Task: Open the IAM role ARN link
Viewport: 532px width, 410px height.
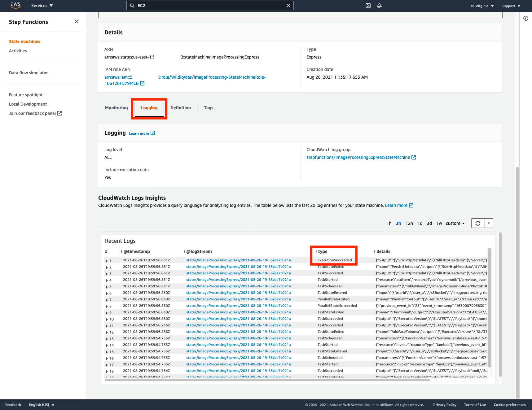Action: 185,80
